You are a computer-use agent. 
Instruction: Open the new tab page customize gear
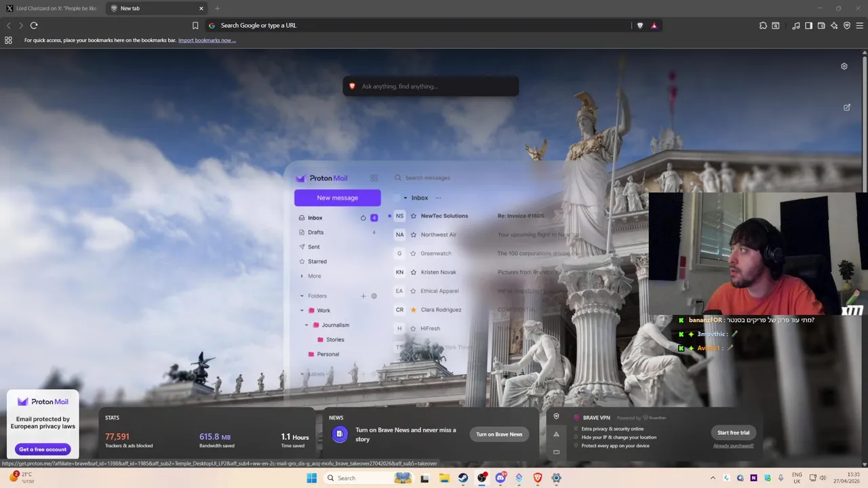coord(844,66)
